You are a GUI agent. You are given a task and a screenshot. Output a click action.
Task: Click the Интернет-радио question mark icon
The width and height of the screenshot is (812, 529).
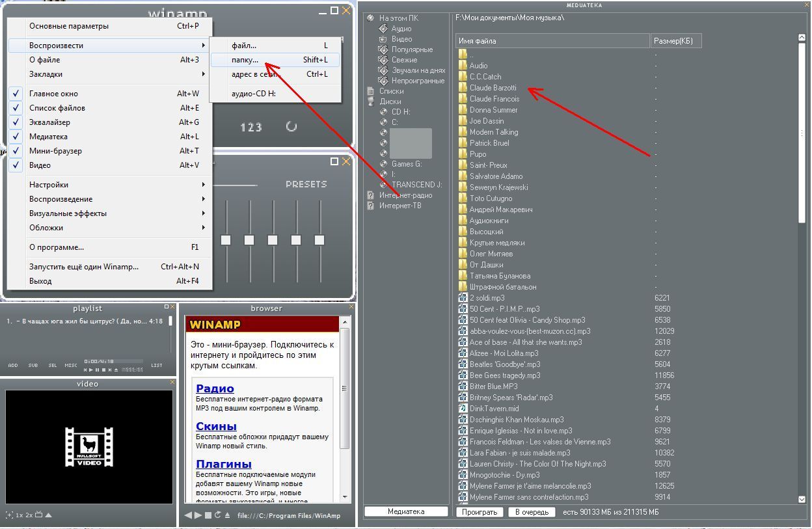[x=371, y=195]
